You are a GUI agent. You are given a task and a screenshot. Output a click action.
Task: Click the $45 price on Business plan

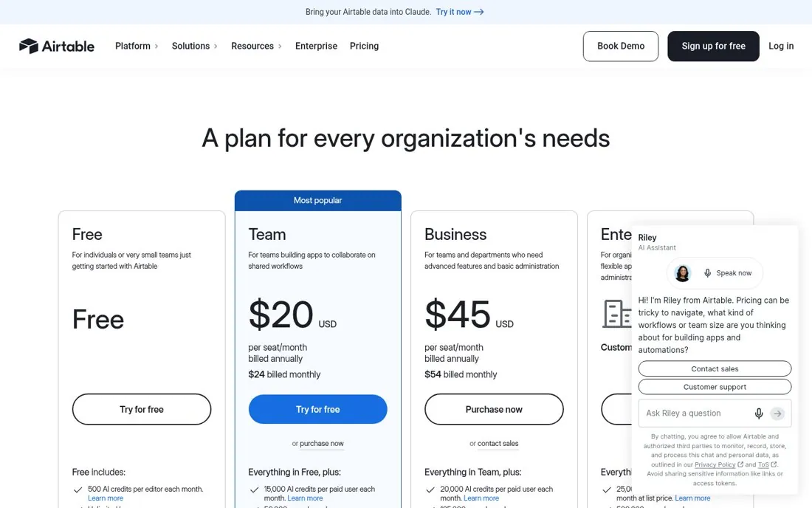[x=457, y=315]
